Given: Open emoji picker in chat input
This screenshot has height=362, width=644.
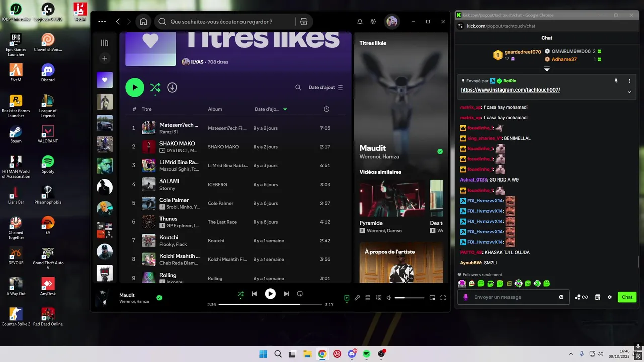Looking at the screenshot, I should [x=561, y=297].
